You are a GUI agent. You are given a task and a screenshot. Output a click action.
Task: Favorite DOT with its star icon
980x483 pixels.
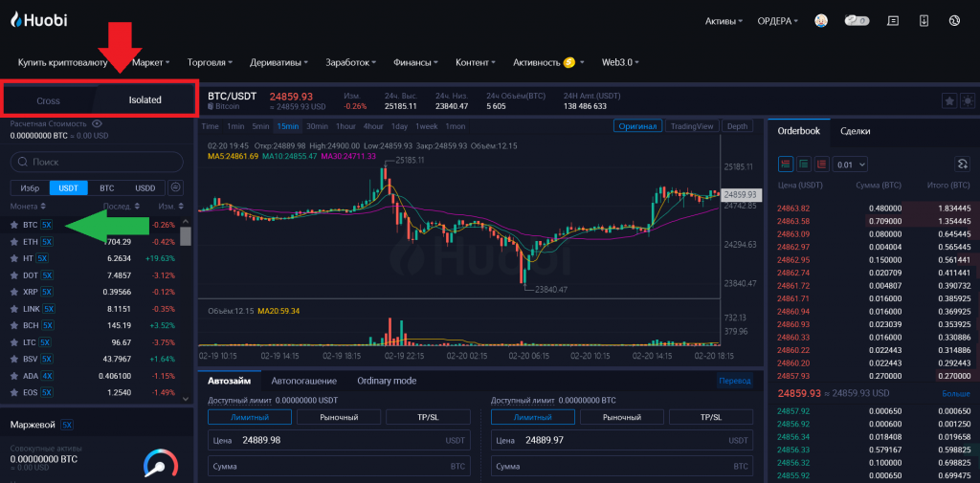click(x=13, y=274)
